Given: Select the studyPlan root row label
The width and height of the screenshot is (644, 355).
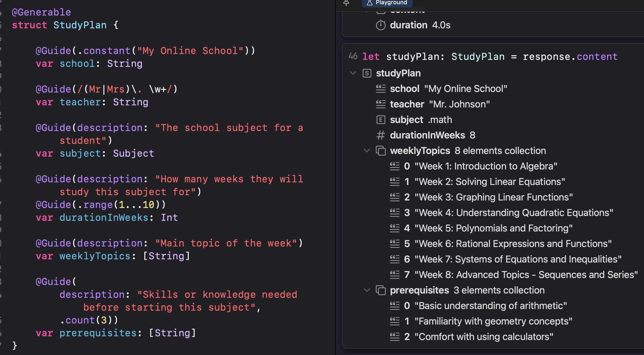Looking at the screenshot, I should [398, 73].
